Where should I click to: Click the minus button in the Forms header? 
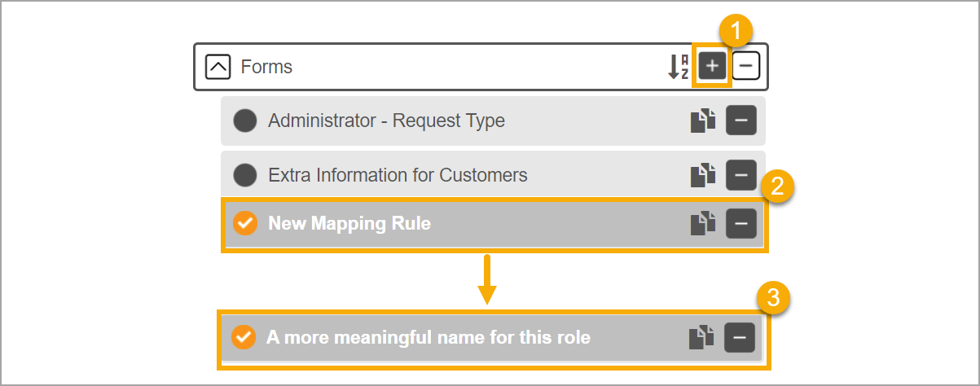pos(746,67)
